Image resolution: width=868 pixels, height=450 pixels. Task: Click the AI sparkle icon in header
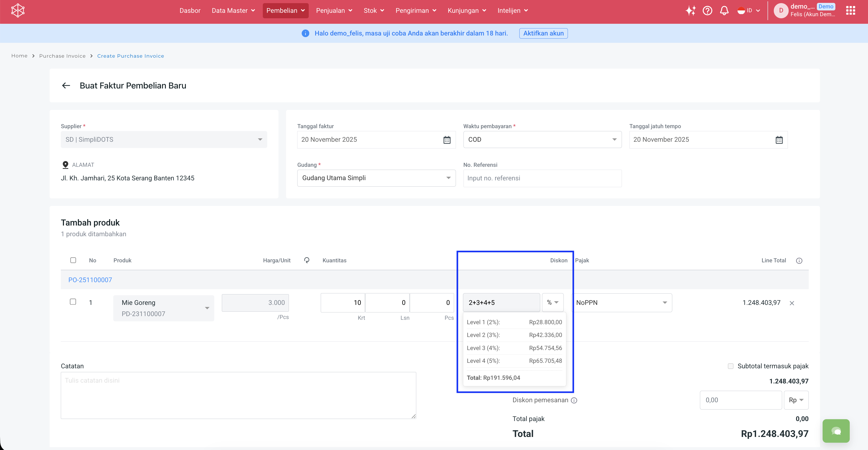click(x=691, y=11)
